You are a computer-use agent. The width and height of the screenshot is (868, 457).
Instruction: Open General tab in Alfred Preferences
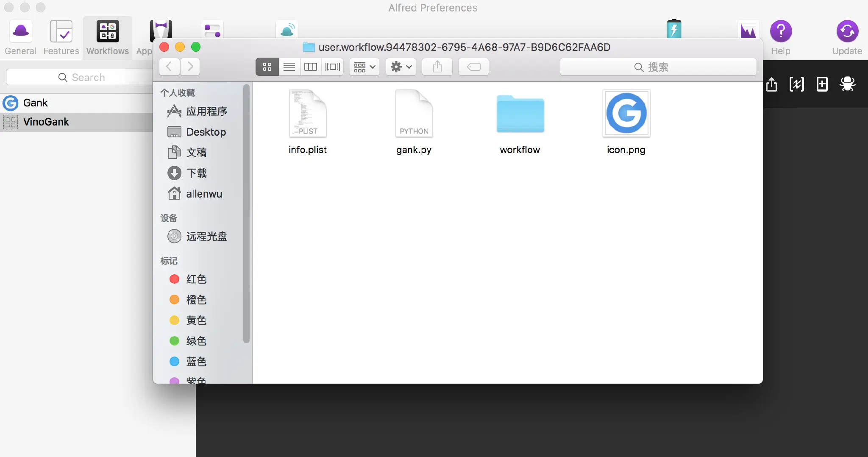(20, 37)
